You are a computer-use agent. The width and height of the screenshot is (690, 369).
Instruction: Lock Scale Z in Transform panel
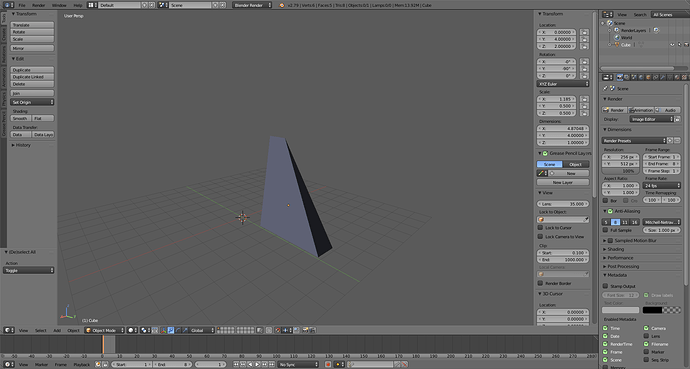pyautogui.click(x=584, y=113)
